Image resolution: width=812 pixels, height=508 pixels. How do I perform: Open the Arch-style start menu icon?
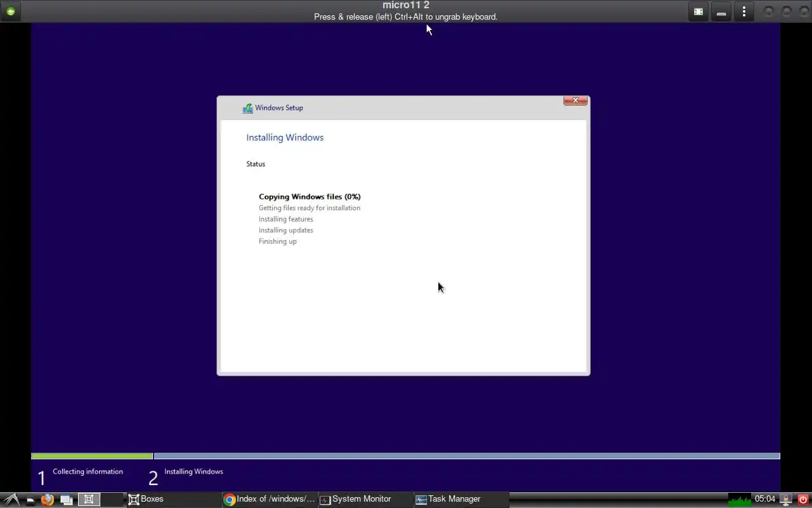tap(11, 500)
